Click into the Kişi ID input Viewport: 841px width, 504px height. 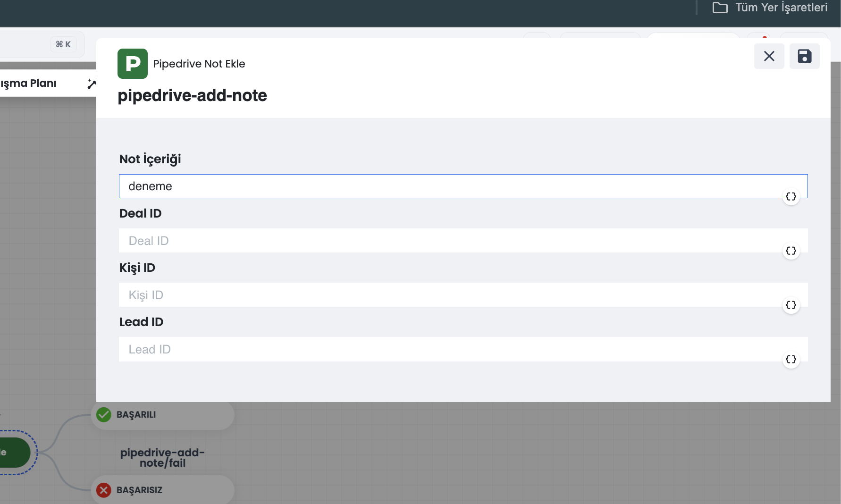463,295
